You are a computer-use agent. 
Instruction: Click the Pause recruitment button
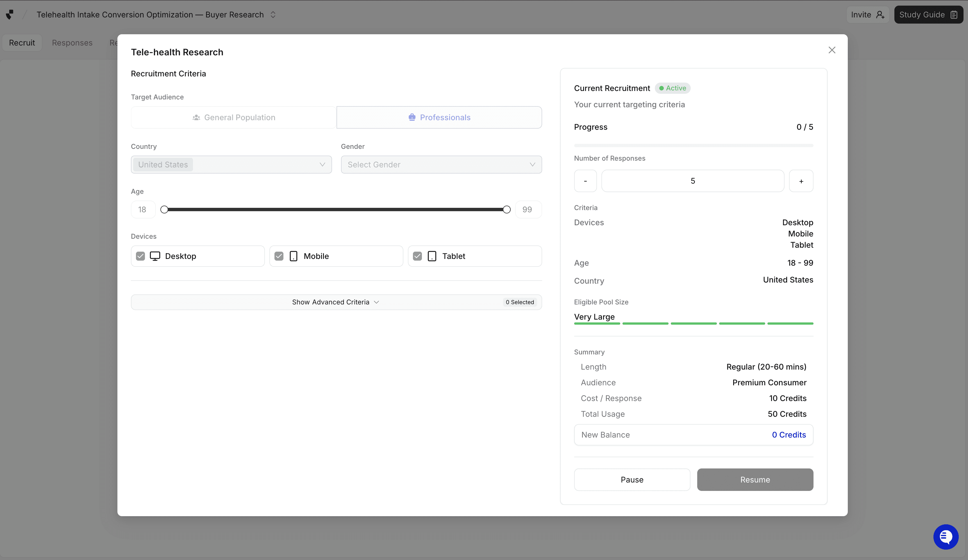632,480
